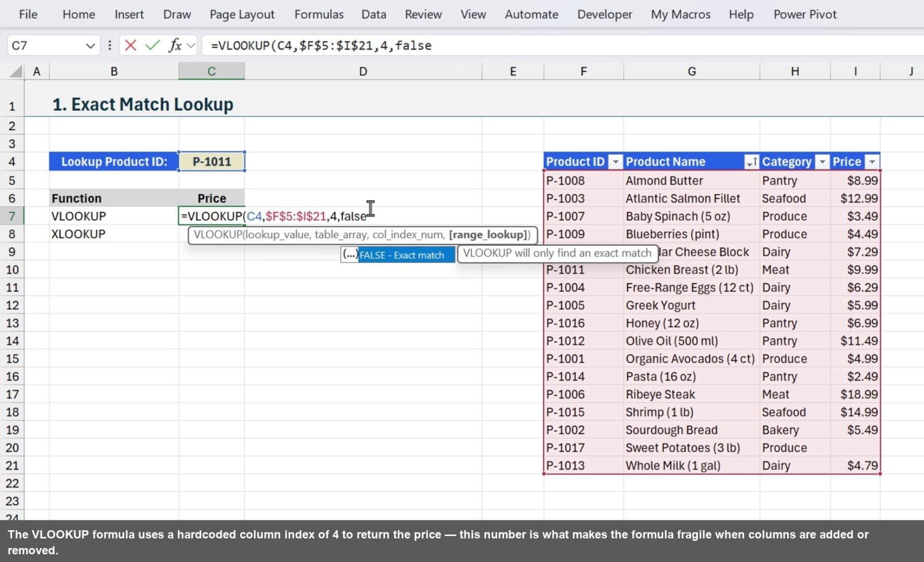This screenshot has width=924, height=562.
Task: Select the FALSE - Exact match autocomplete option
Action: (x=405, y=254)
